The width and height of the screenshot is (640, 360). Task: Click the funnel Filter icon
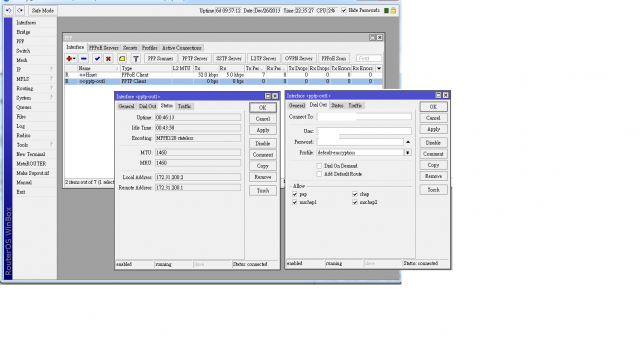tap(136, 59)
